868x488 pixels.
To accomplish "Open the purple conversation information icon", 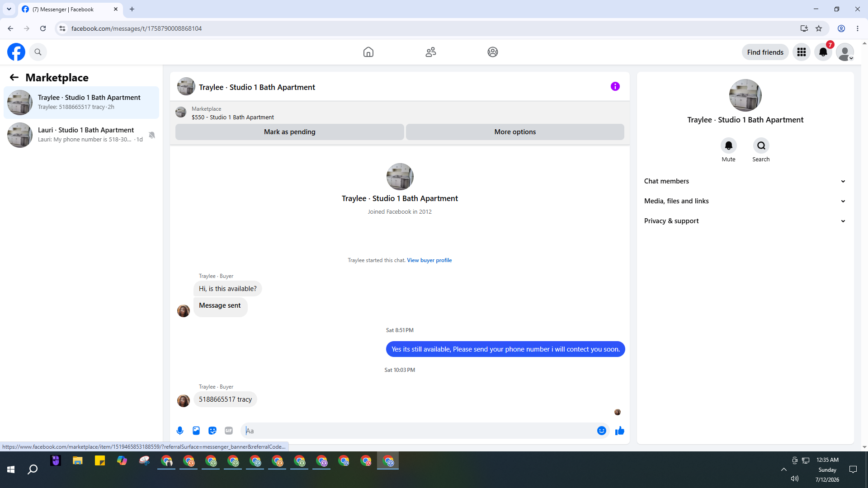I will pos(615,86).
